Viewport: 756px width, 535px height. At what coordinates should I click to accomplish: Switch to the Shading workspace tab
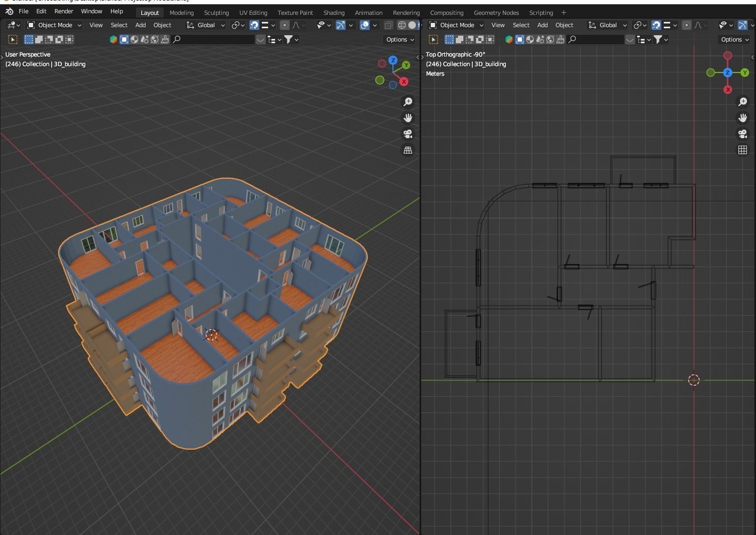[334, 13]
